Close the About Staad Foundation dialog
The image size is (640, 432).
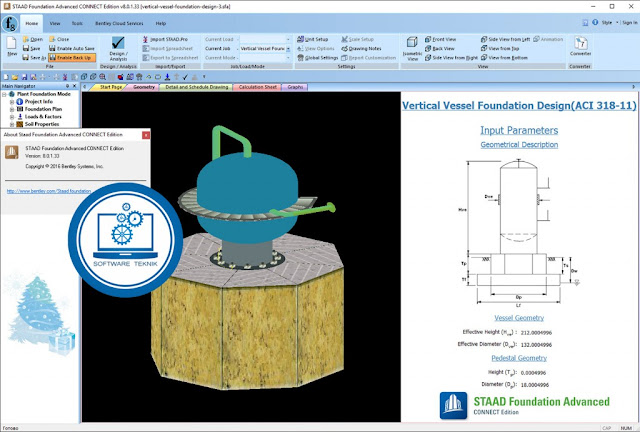(146, 135)
